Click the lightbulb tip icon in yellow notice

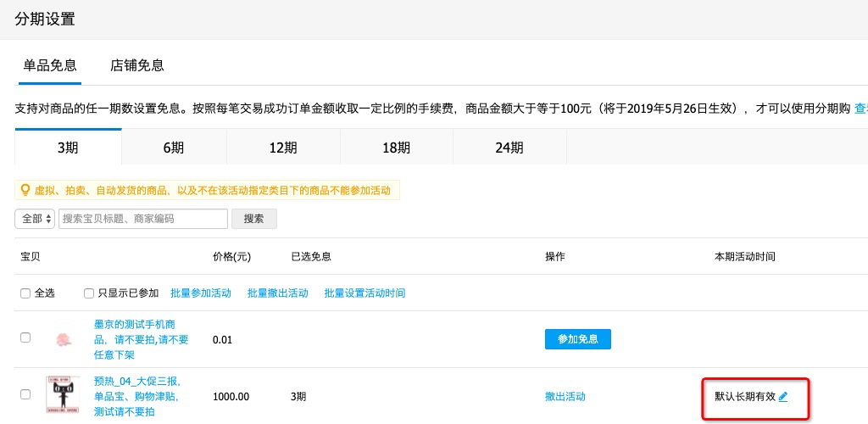(25, 191)
